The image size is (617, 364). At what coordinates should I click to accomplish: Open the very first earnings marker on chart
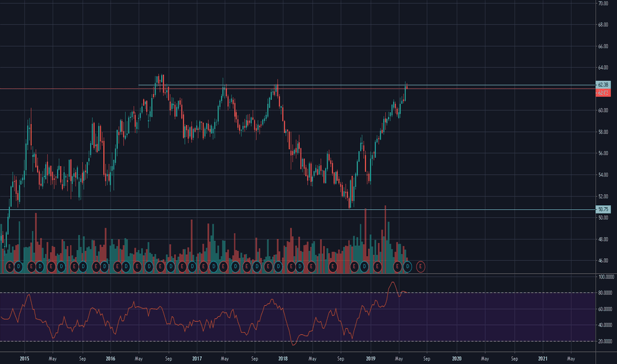click(10, 267)
